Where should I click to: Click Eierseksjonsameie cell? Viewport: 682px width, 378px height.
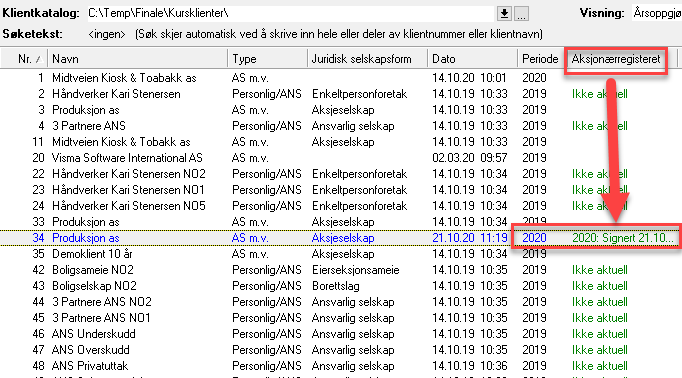(x=355, y=270)
